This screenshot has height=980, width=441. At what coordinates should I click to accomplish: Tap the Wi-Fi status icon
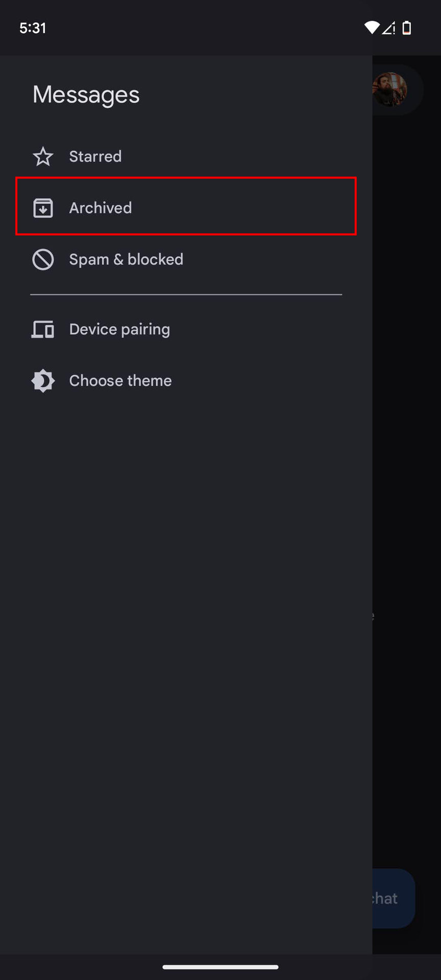coord(372,28)
